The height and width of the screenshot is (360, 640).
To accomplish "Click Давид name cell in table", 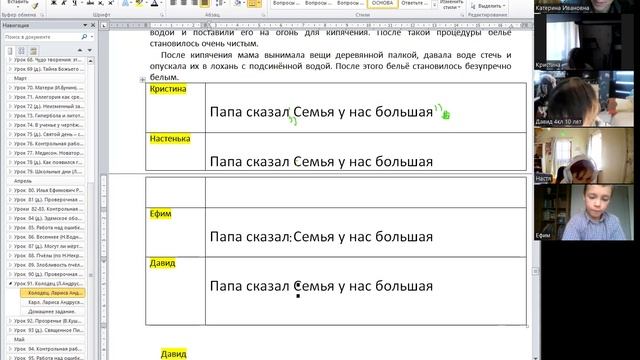I will 176,291.
